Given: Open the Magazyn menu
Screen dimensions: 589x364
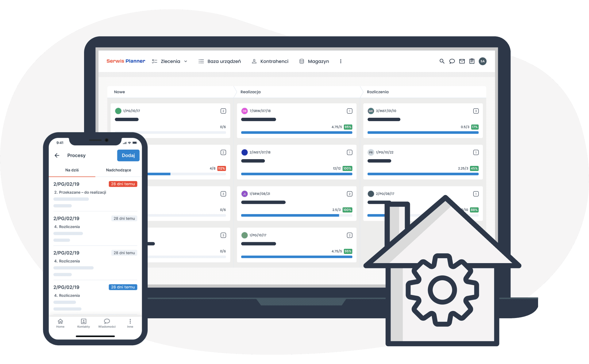Looking at the screenshot, I should point(314,61).
